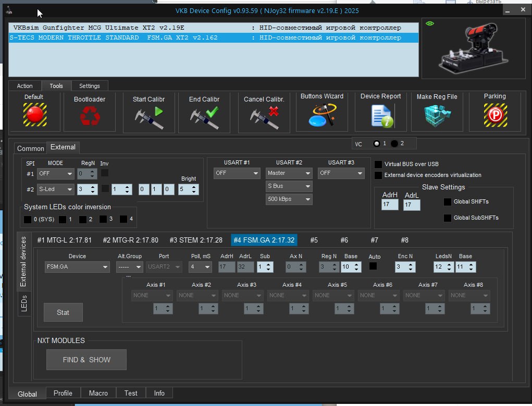The image size is (532, 406).
Task: Launch the Buttons Wizard icon
Action: pos(321,115)
